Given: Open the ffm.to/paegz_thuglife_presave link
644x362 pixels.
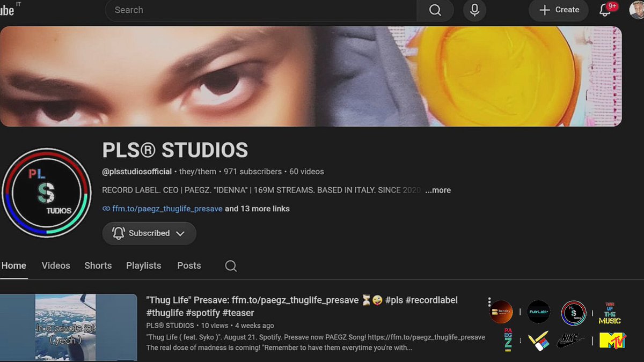Looking at the screenshot, I should pos(167,209).
